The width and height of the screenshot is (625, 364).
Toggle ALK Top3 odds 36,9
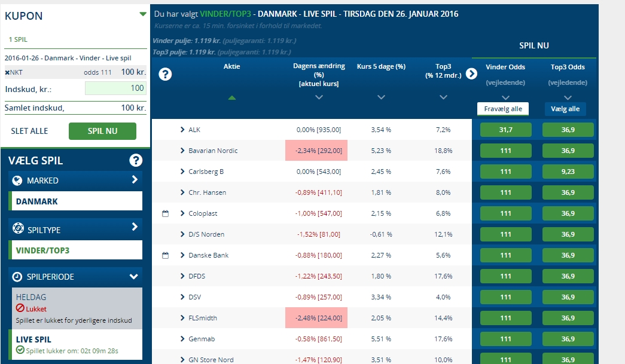(x=568, y=130)
